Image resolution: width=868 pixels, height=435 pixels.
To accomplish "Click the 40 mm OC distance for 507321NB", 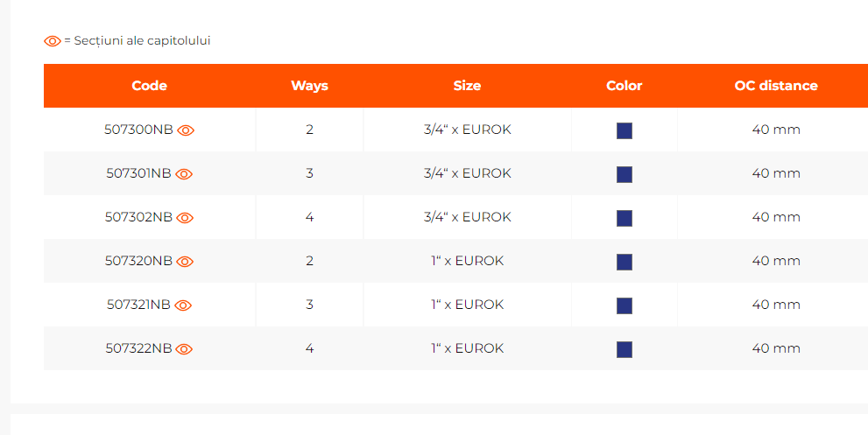I will 776,305.
